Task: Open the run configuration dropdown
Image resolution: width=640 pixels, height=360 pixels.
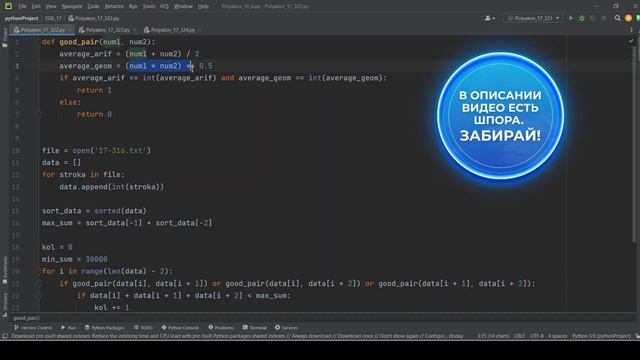Action: pos(534,18)
